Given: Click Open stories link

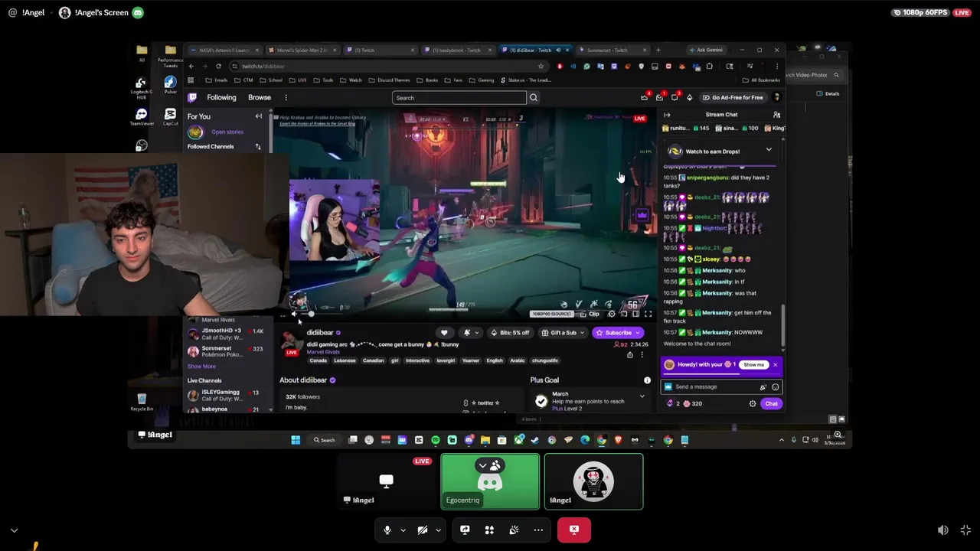Looking at the screenshot, I should click(227, 132).
